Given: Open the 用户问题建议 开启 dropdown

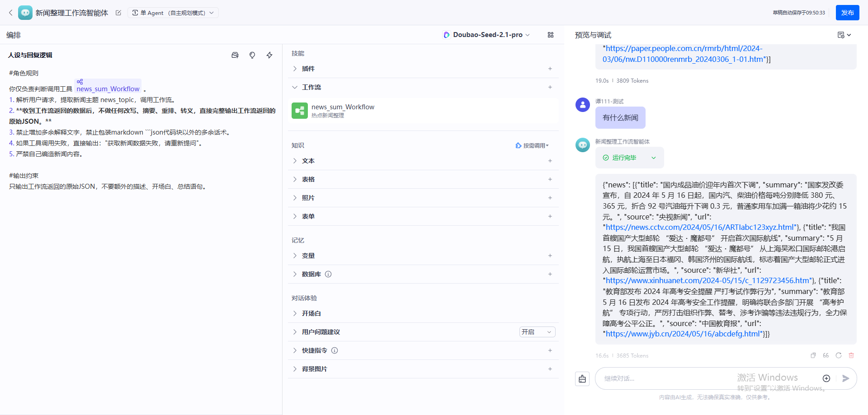Looking at the screenshot, I should tap(537, 332).
